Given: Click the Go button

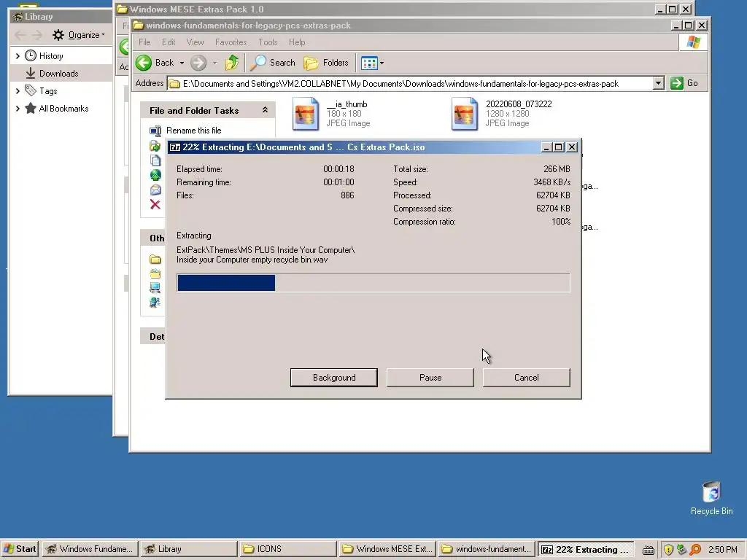Looking at the screenshot, I should [684, 83].
